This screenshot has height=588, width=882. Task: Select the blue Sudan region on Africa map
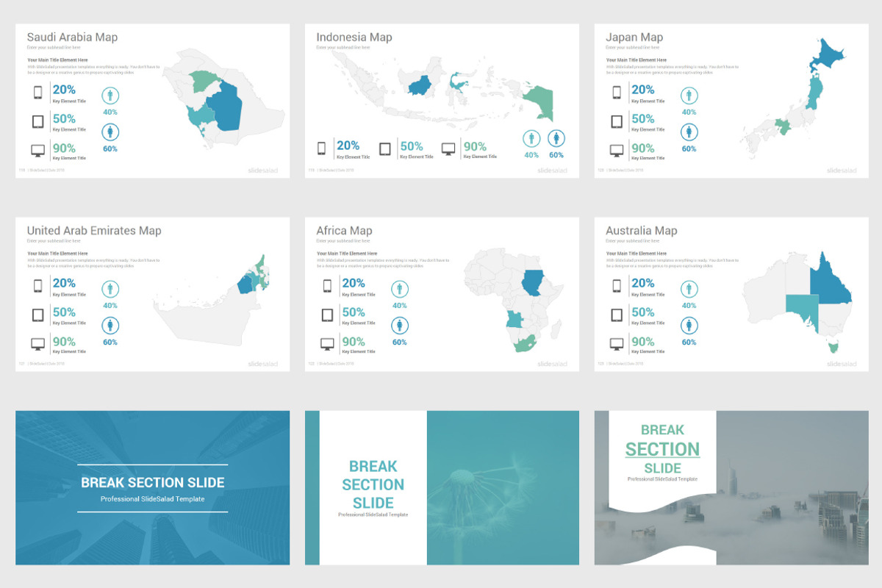coord(533,282)
